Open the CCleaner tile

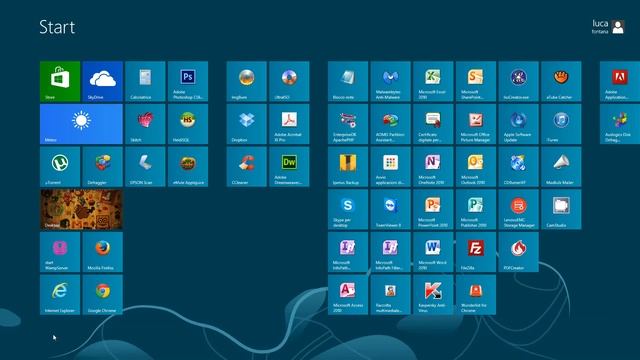point(247,167)
